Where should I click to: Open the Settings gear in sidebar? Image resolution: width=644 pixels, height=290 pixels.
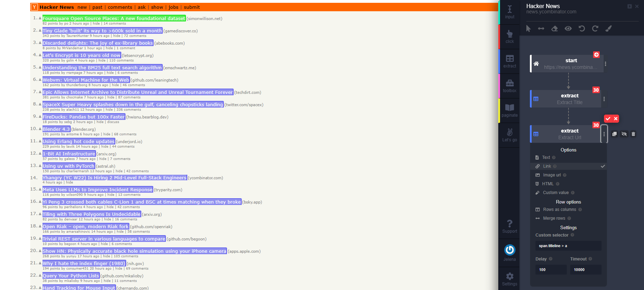click(510, 279)
